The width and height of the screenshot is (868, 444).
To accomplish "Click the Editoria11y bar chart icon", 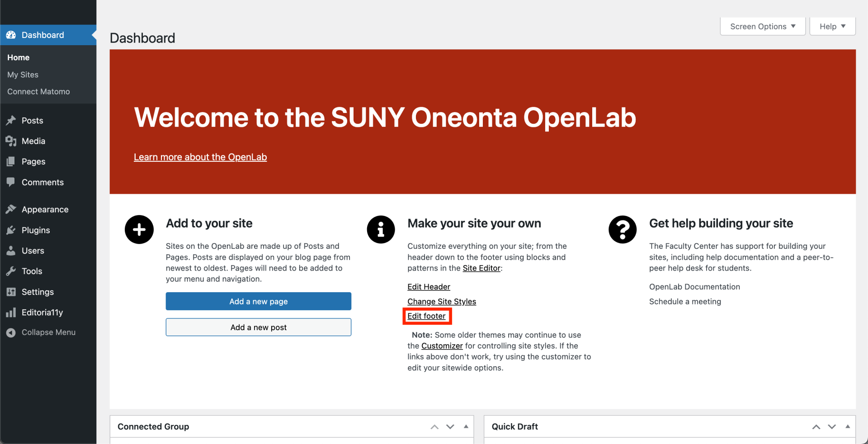I will click(11, 313).
